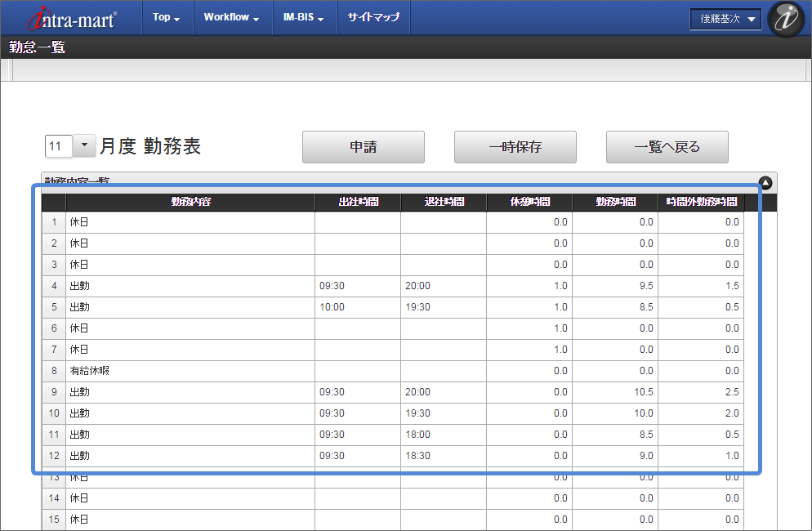The image size is (812, 531).
Task: Open the IM-BIS menu
Action: tap(303, 17)
